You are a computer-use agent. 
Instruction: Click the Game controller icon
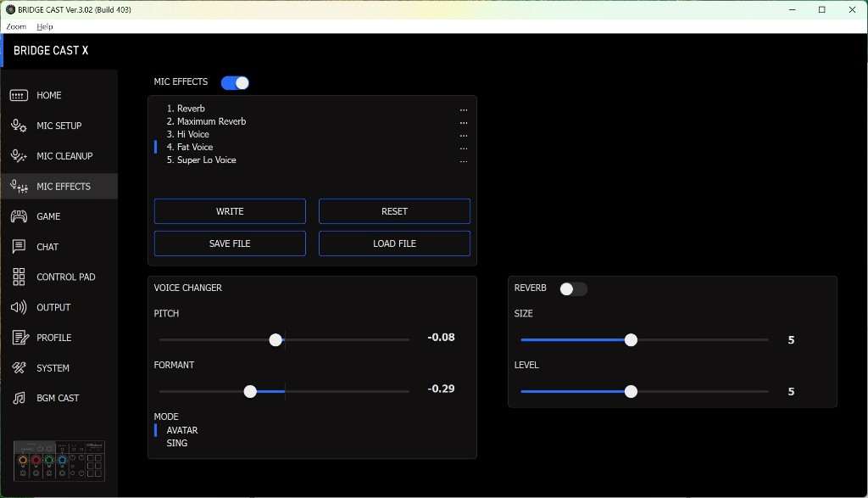tap(19, 216)
